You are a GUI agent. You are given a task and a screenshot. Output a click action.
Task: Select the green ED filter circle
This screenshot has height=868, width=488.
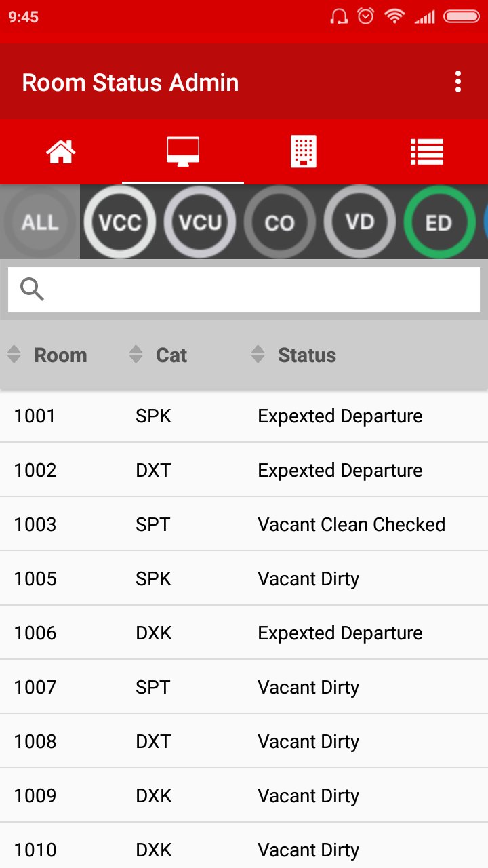[439, 222]
